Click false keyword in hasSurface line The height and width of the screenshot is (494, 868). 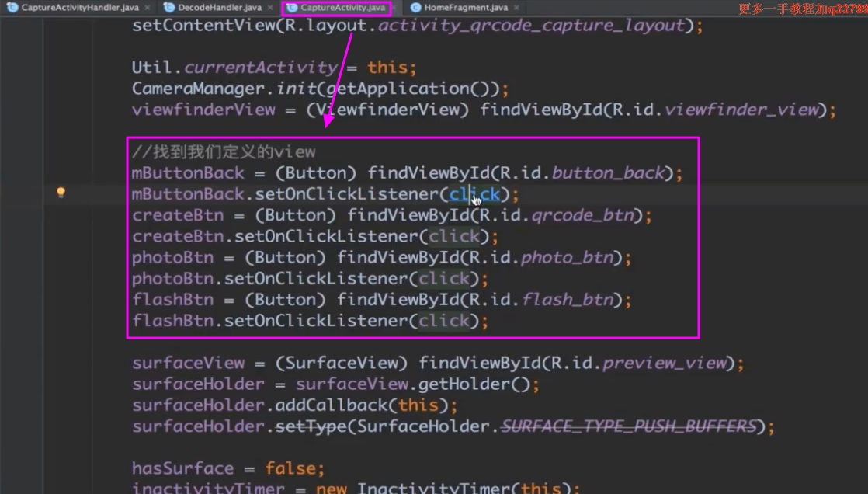pyautogui.click(x=290, y=468)
